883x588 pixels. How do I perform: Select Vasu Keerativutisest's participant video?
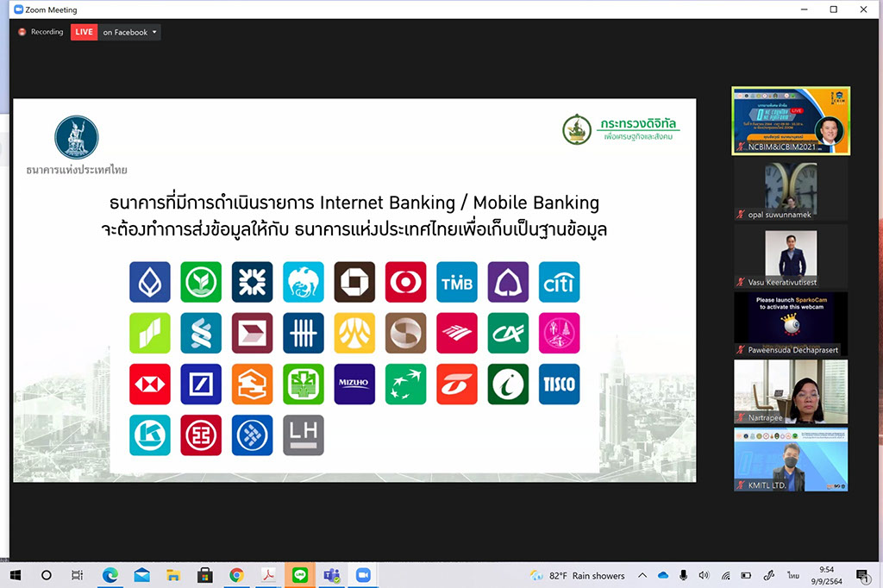(x=791, y=256)
